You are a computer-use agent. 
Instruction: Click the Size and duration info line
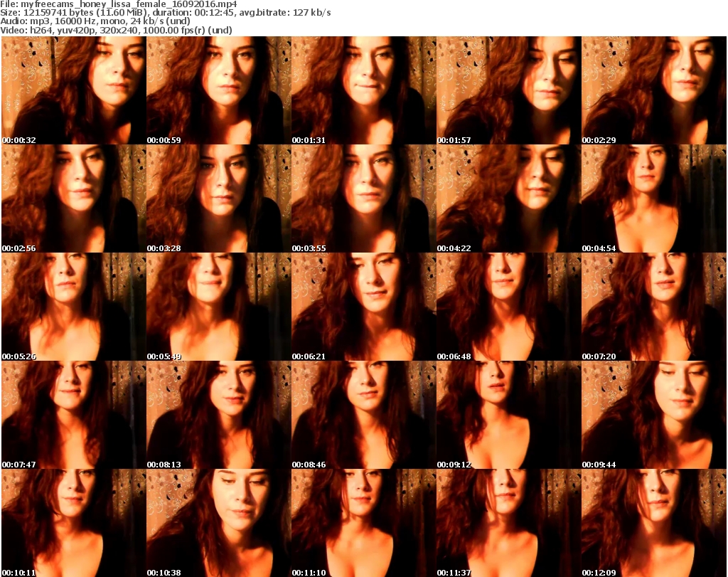[165, 13]
